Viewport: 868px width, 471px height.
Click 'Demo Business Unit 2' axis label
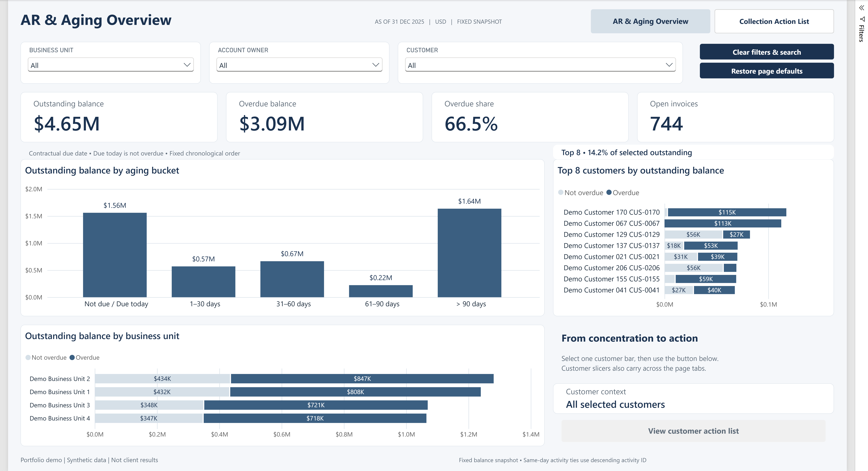pos(60,378)
